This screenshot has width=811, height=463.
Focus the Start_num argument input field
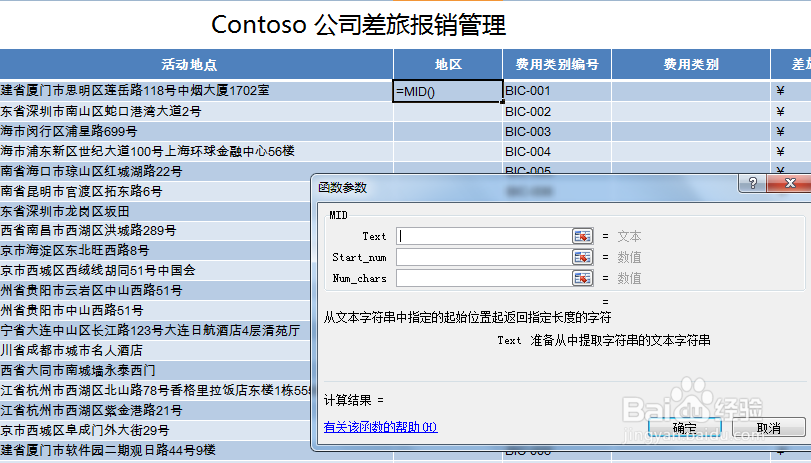(484, 257)
